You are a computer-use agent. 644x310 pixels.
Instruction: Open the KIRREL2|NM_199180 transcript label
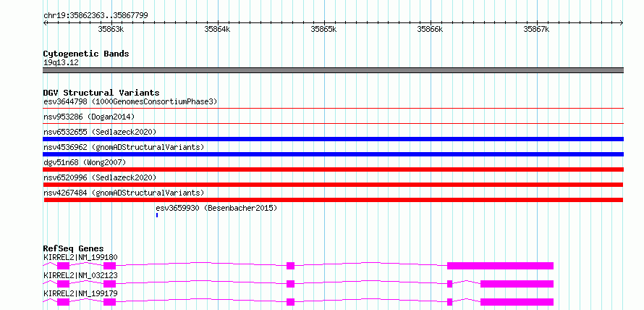pos(80,258)
